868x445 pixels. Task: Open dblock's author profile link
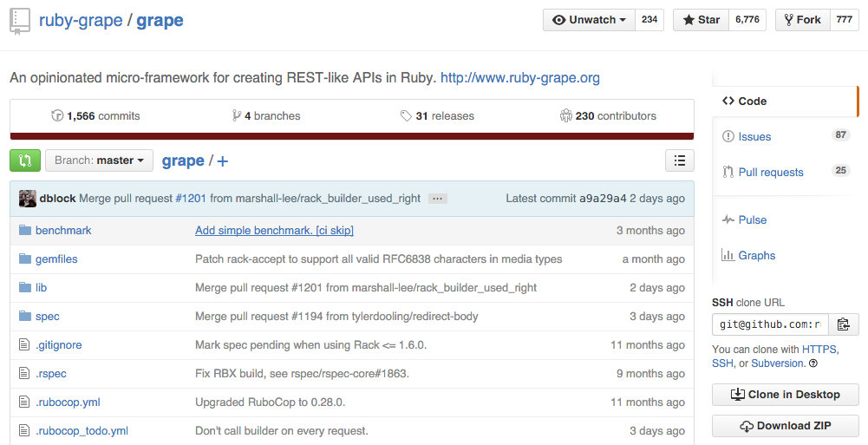click(57, 198)
